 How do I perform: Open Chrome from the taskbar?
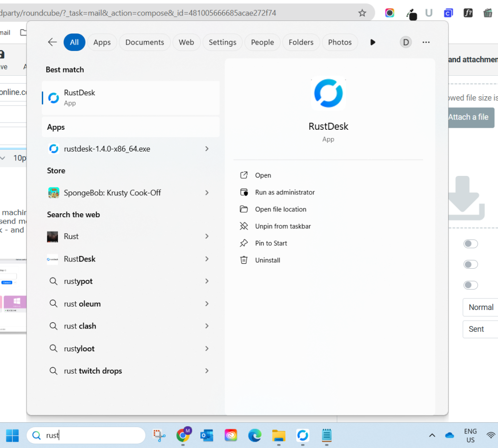click(183, 435)
